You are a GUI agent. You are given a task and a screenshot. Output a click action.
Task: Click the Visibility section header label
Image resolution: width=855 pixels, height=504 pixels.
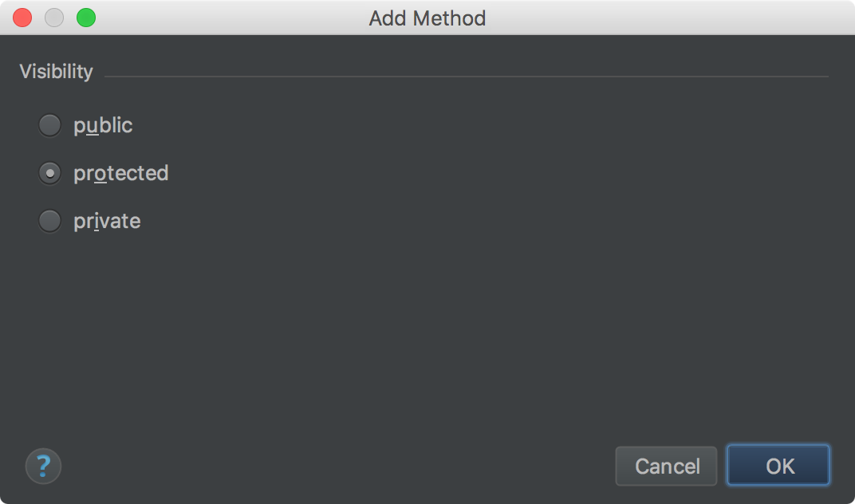[x=56, y=72]
